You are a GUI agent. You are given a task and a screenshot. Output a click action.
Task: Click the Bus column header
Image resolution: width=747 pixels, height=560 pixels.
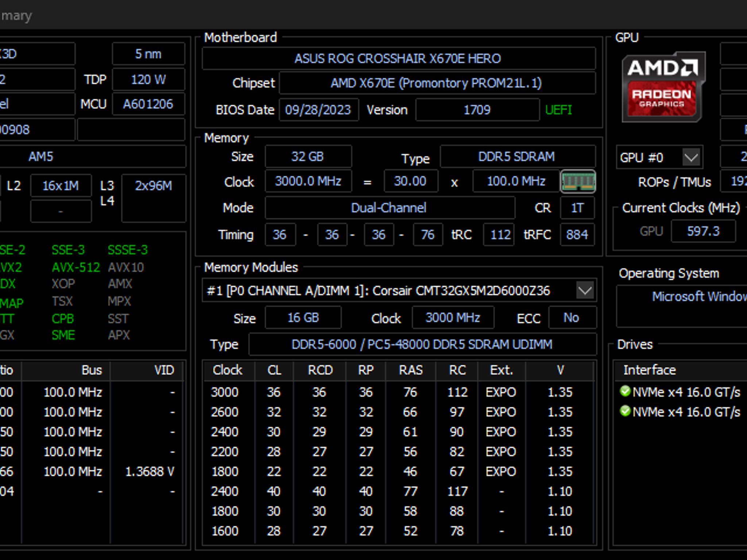coord(66,370)
